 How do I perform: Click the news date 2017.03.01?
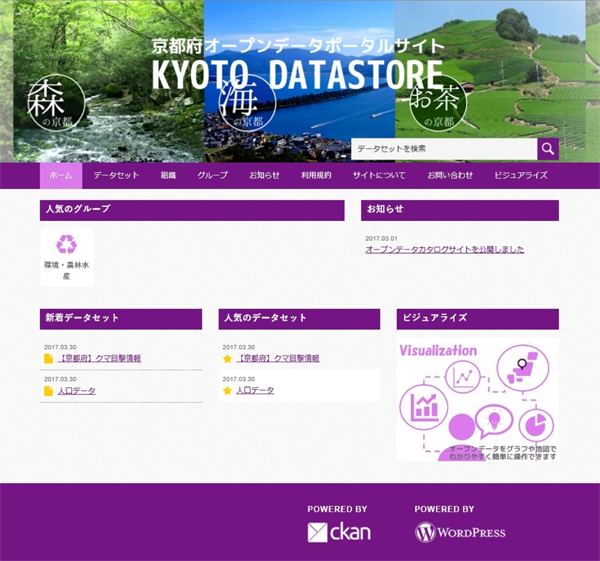tap(381, 238)
